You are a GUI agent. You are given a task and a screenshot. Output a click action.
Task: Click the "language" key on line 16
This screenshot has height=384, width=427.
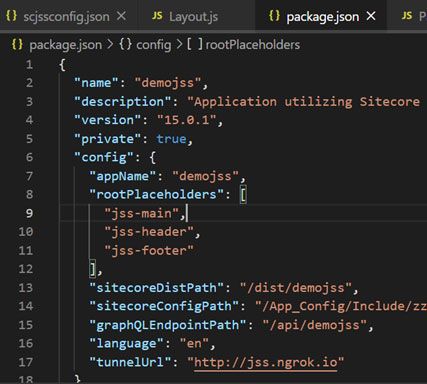tap(126, 343)
